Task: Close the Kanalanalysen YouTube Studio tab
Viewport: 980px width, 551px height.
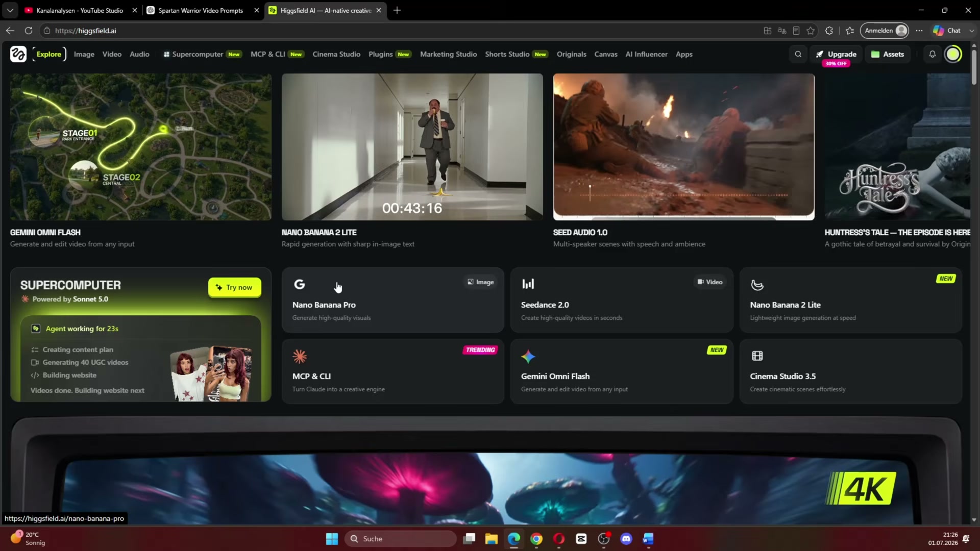Action: pos(135,10)
